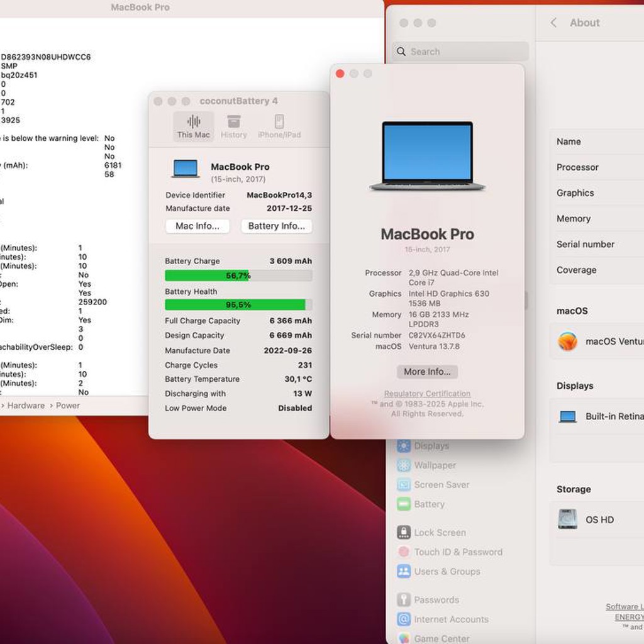Viewport: 644px width, 644px height.
Task: Open the iPhone/iPad tab in coconutBattery
Action: 279,126
